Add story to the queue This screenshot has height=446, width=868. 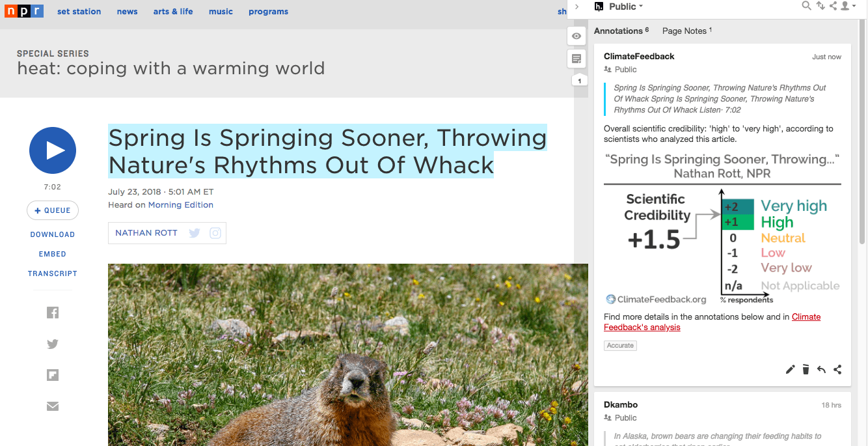coord(53,210)
